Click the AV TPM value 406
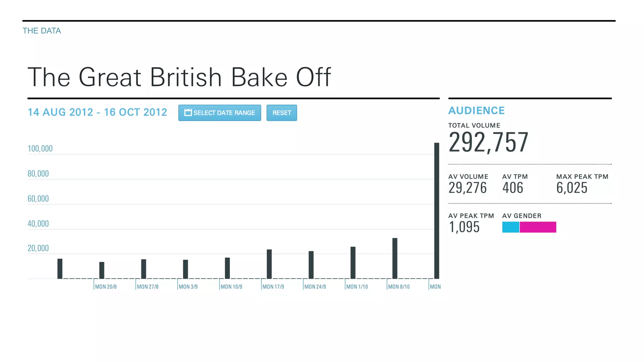Image resolution: width=644 pixels, height=362 pixels. coord(513,188)
